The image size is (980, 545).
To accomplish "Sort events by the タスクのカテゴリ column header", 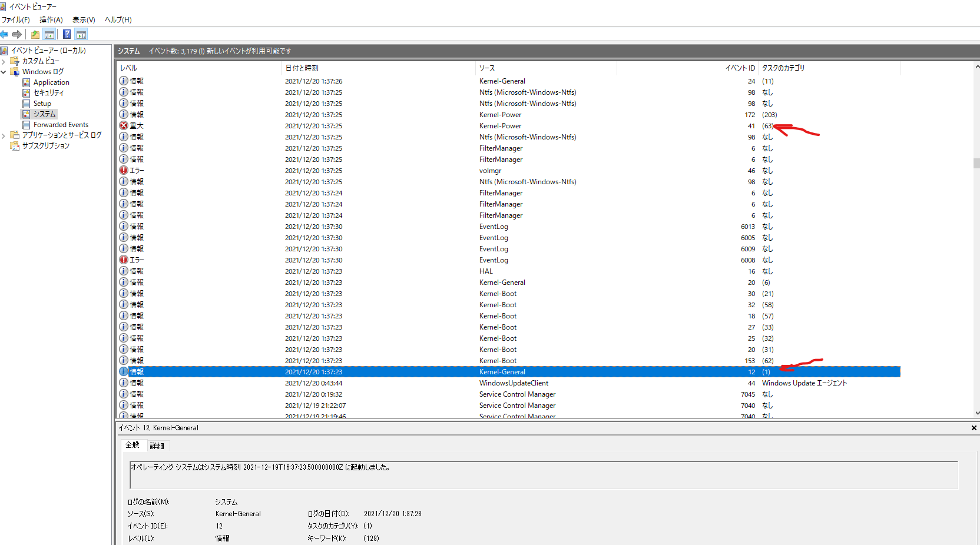I will 829,68.
